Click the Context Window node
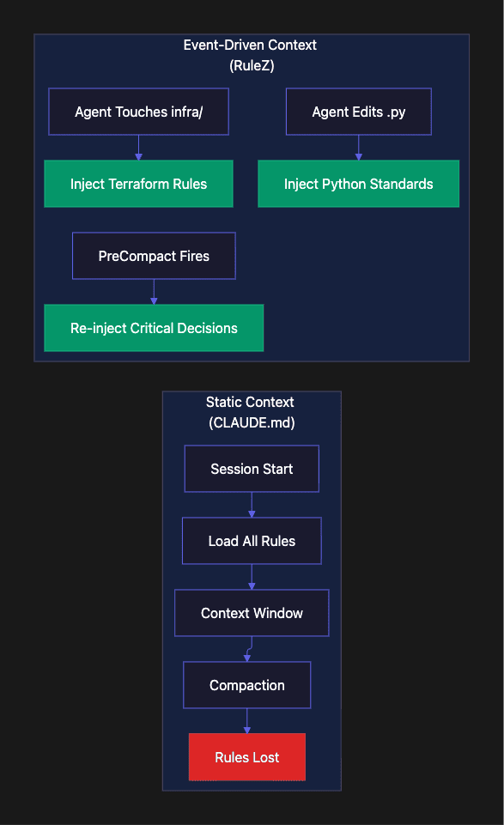The width and height of the screenshot is (504, 825). pos(252,613)
